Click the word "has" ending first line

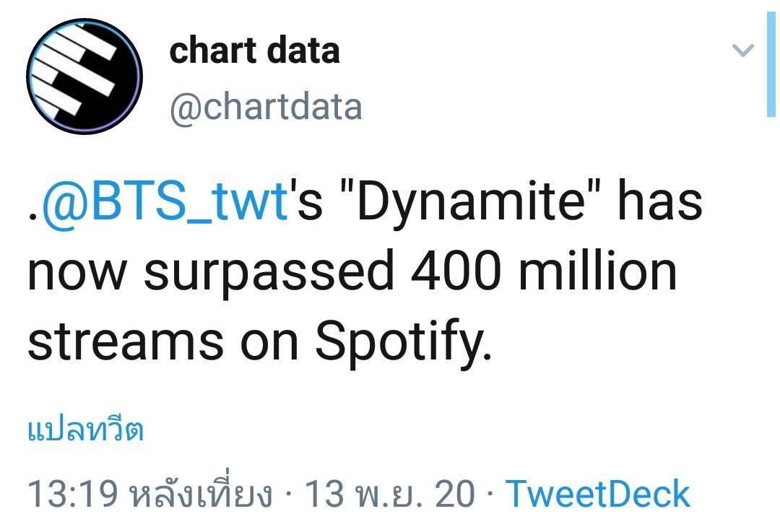659,201
